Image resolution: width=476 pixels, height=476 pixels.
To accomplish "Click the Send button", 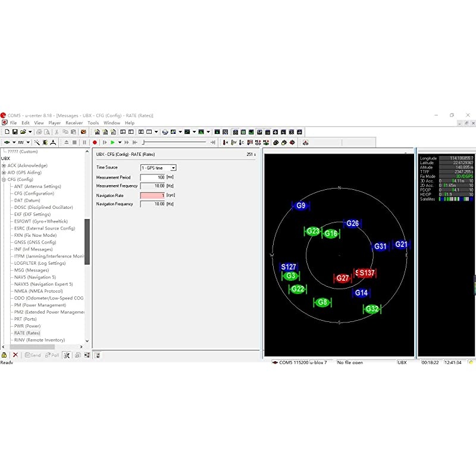I will [x=33, y=355].
